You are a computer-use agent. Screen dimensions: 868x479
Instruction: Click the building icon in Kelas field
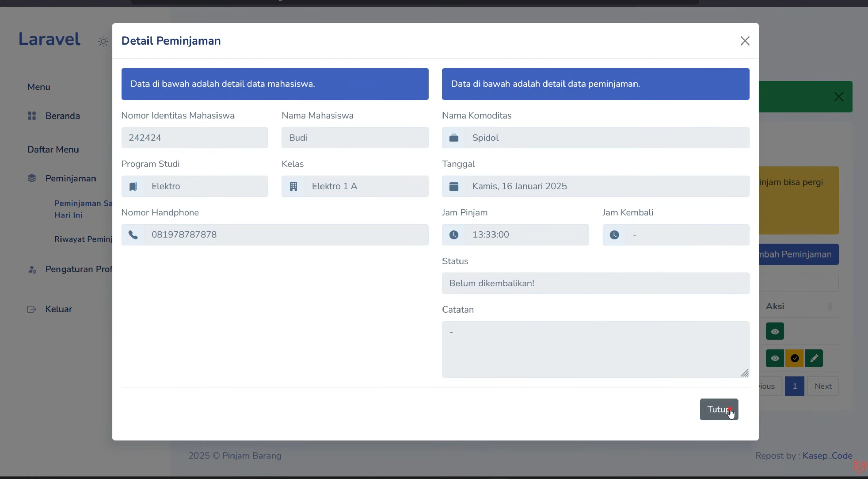click(x=293, y=186)
